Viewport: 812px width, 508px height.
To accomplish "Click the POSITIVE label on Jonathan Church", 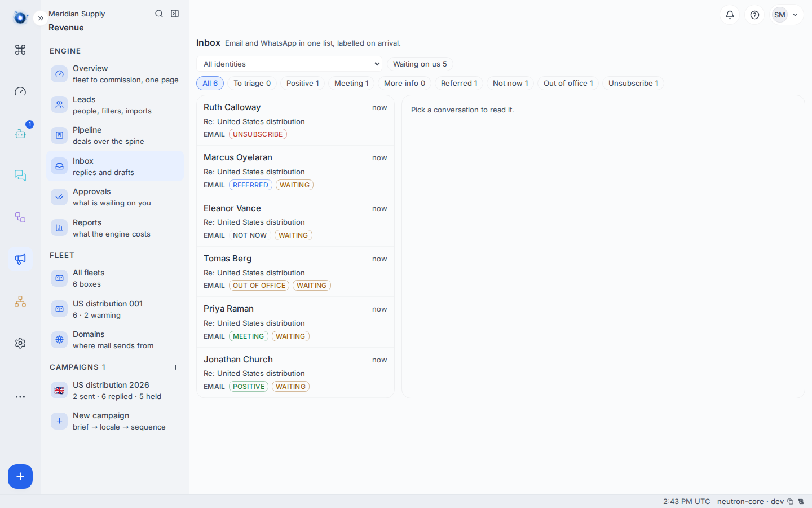I will [249, 387].
